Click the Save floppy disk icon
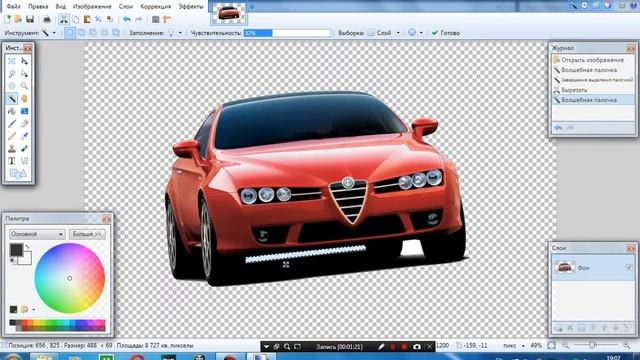 point(30,19)
